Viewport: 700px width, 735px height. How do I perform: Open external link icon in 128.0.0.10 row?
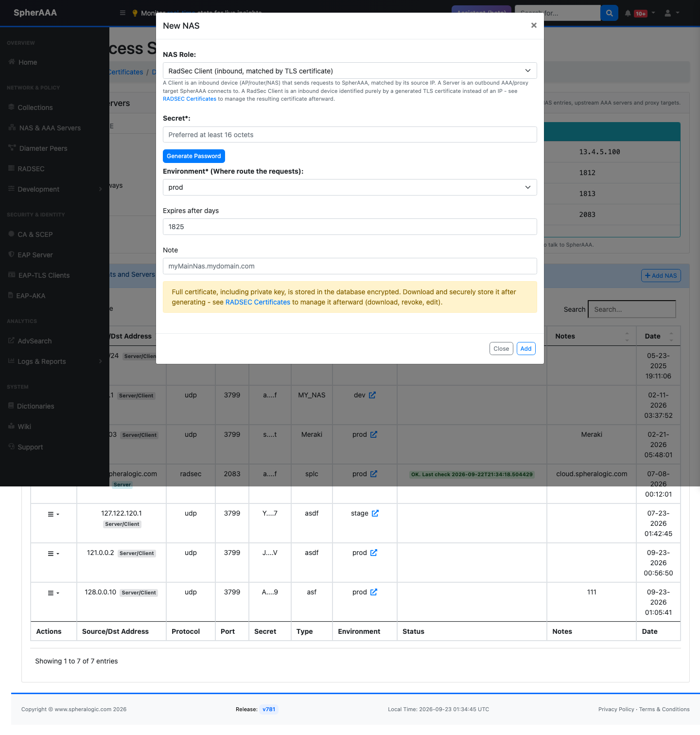point(374,592)
